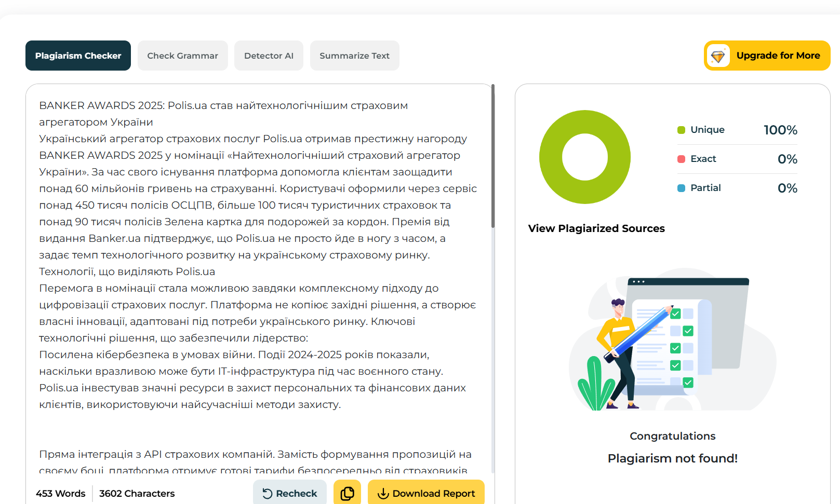Click the line starting 'Пряма інтеграція з API'
This screenshot has width=840, height=504.
[x=256, y=454]
